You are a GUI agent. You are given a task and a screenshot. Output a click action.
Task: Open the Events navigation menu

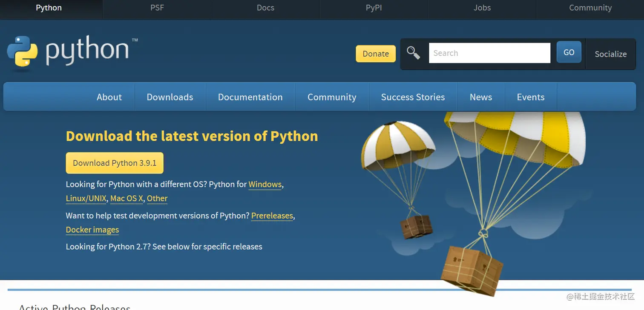tap(531, 97)
